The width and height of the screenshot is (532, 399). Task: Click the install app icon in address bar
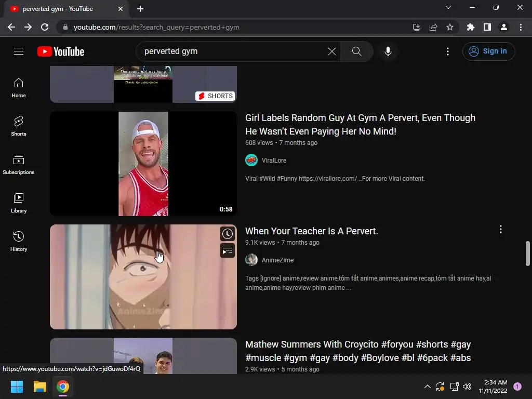click(x=416, y=27)
